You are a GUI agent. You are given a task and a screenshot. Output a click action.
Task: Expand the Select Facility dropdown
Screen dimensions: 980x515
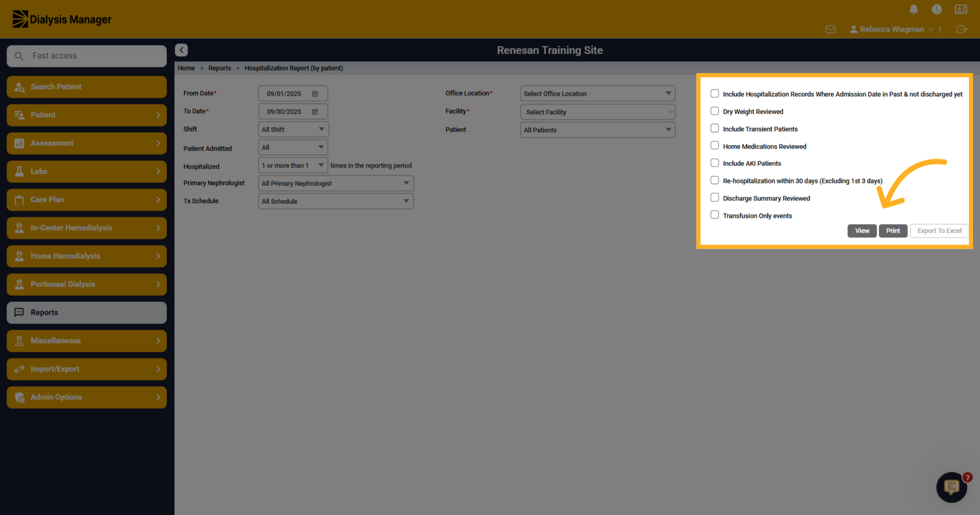coord(598,112)
